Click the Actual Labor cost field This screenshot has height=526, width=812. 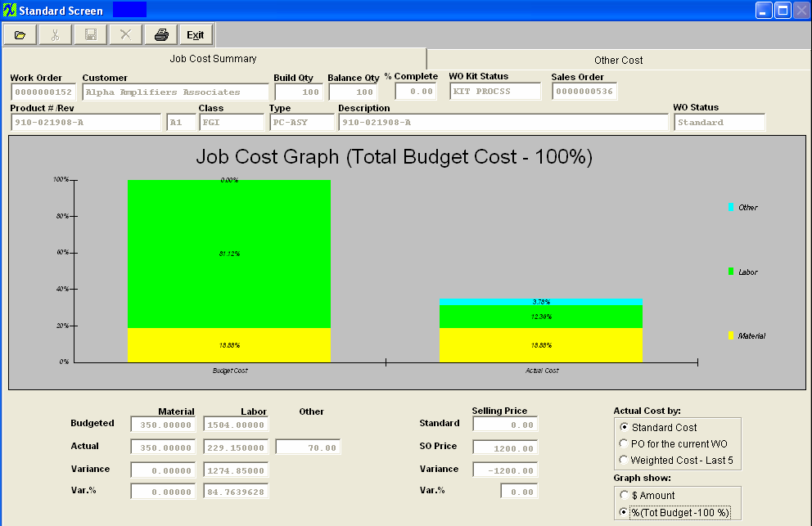click(236, 447)
